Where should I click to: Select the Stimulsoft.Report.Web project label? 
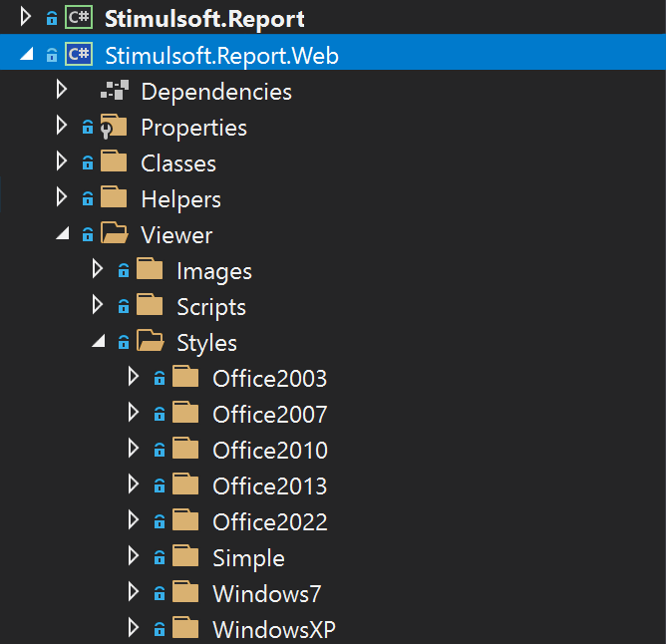tap(221, 56)
